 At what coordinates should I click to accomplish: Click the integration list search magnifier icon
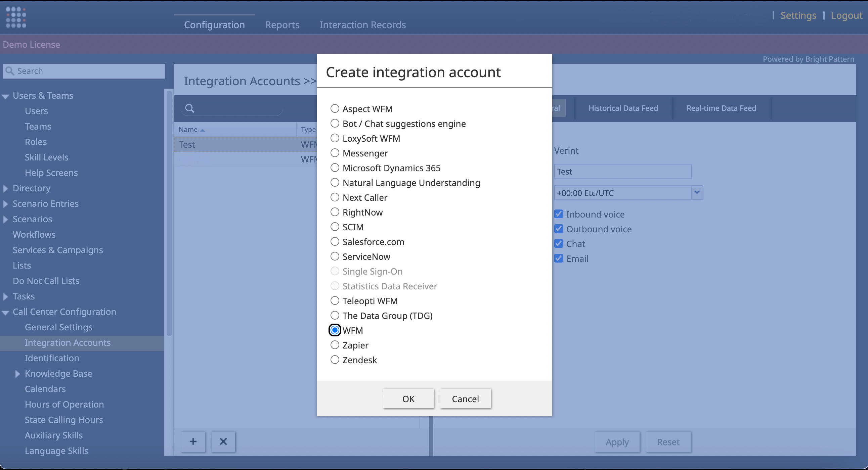pyautogui.click(x=190, y=108)
